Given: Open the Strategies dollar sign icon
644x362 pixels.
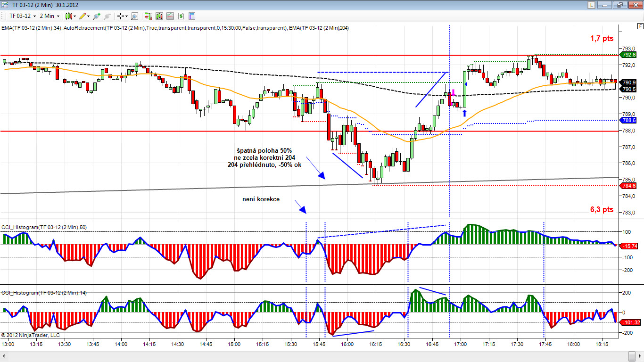Looking at the screenshot, I should (x=181, y=16).
